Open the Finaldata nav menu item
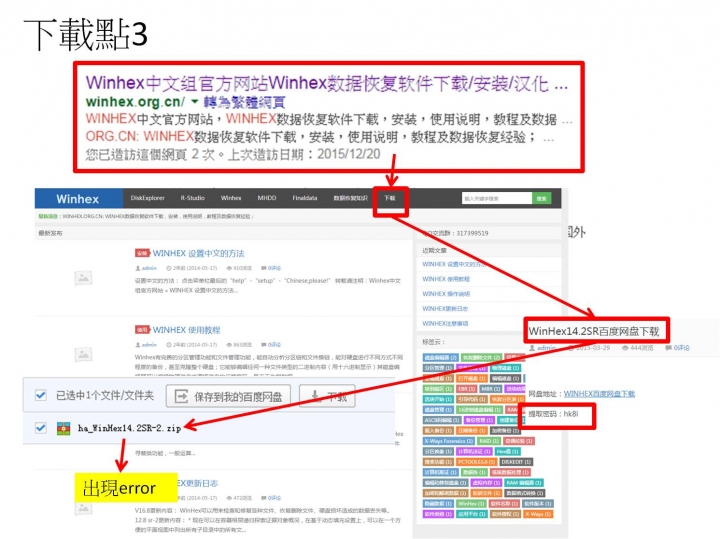Viewport: 720px width, 539px height. [x=305, y=198]
